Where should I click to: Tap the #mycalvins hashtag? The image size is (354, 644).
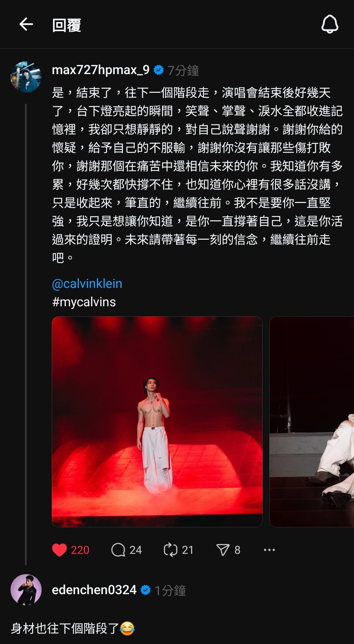84,302
